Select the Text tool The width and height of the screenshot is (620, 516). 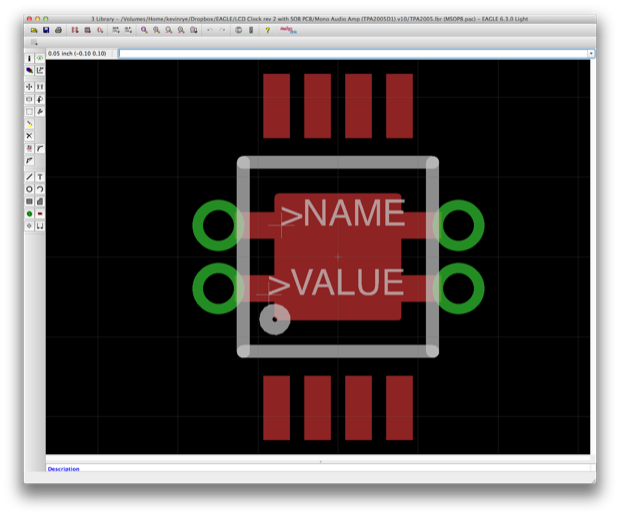40,177
